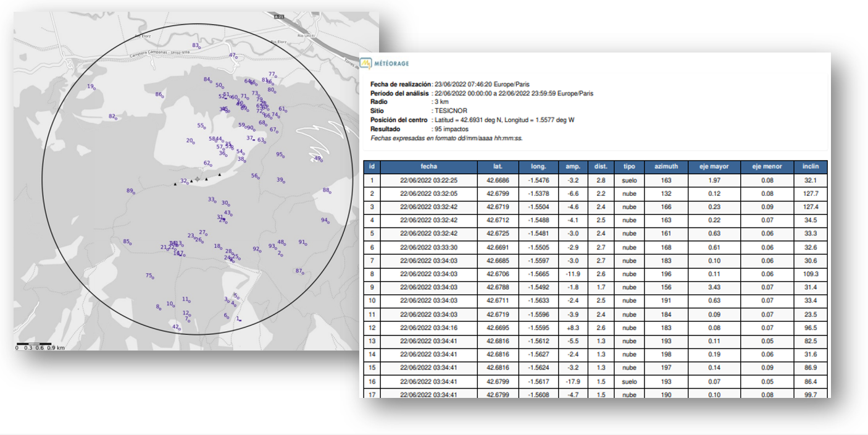This screenshot has width=868, height=435.
Task: Click the TESICNOR site name text
Action: (451, 111)
